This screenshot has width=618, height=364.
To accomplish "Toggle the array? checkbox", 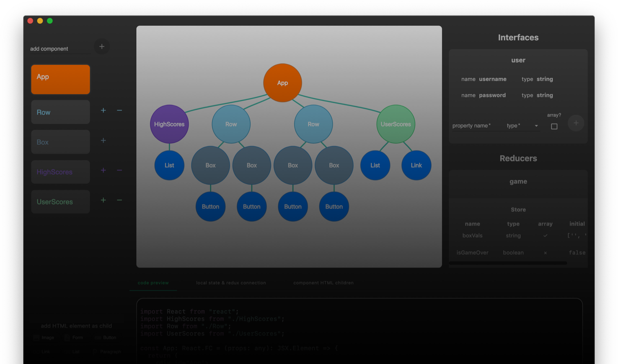I will point(554,126).
